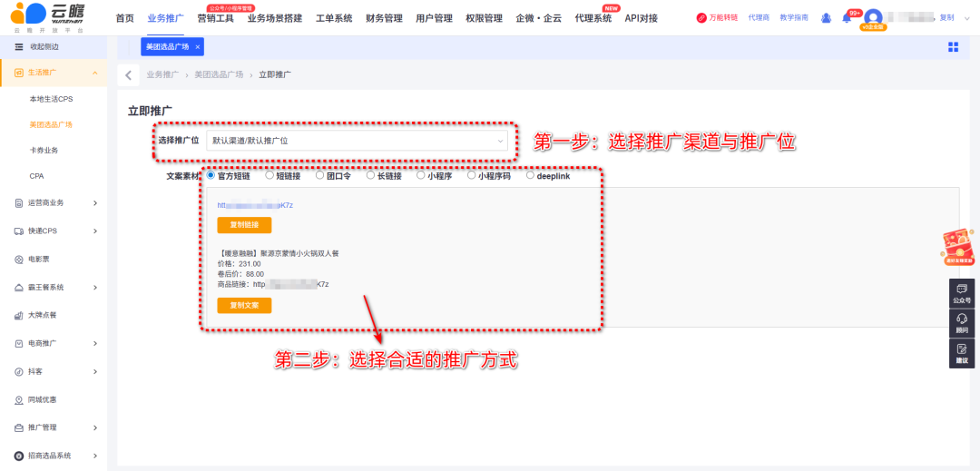
Task: Click the back arrow button
Action: 128,75
